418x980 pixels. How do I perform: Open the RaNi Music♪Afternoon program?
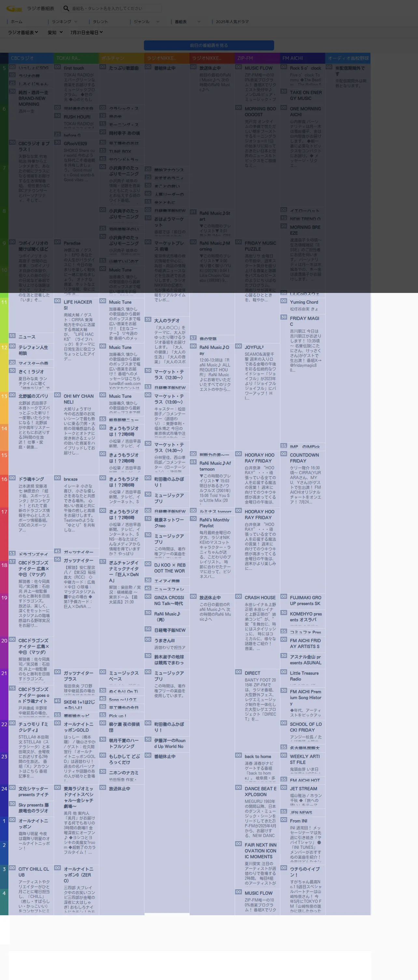215,466
